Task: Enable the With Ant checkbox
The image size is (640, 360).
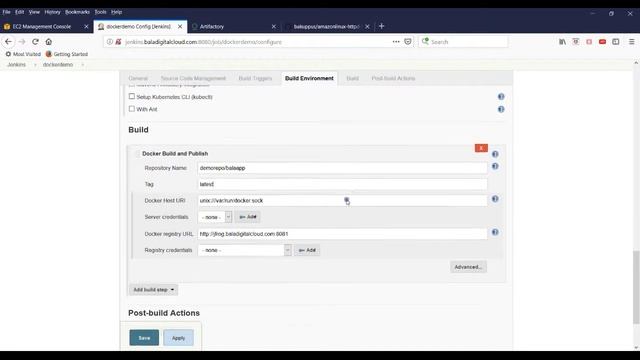Action: click(131, 109)
